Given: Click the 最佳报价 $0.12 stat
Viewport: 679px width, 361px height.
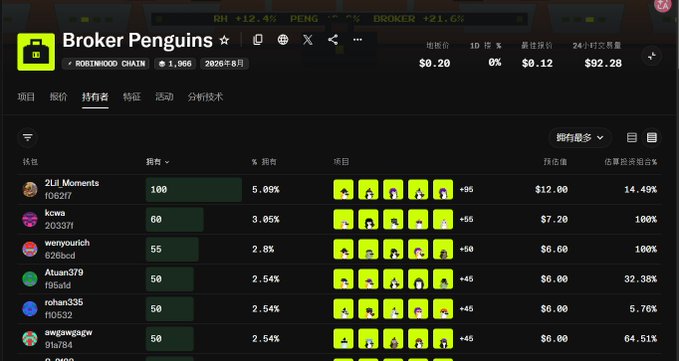Looking at the screenshot, I should [537, 55].
